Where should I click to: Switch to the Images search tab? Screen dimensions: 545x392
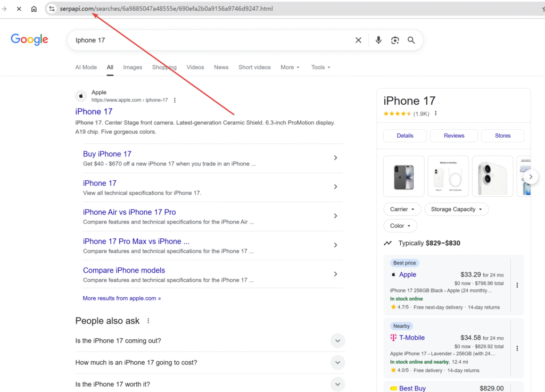(x=133, y=68)
